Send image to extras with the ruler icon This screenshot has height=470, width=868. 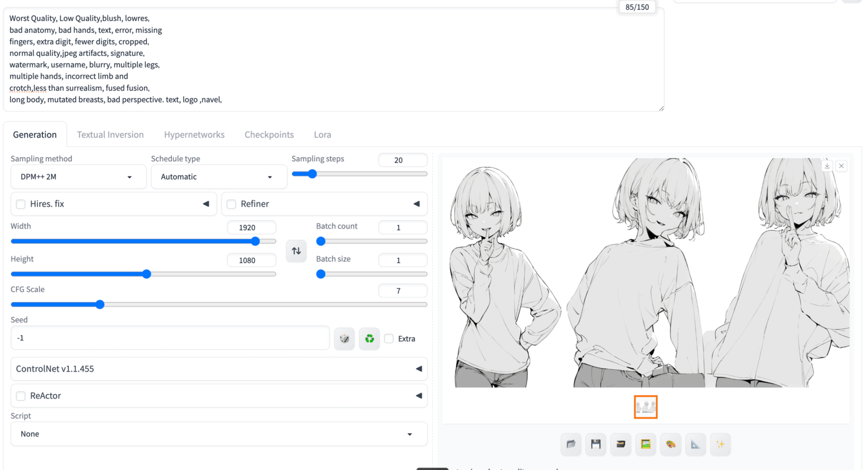[696, 445]
